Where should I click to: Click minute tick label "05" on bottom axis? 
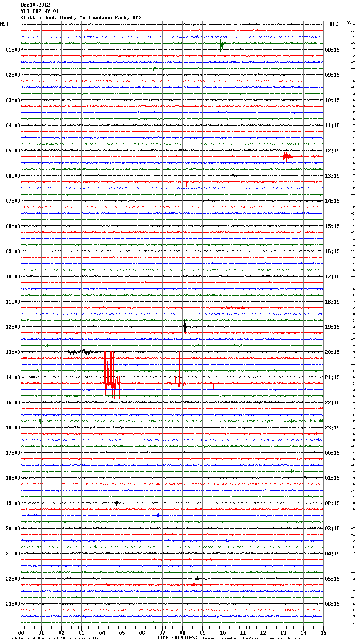122,633
